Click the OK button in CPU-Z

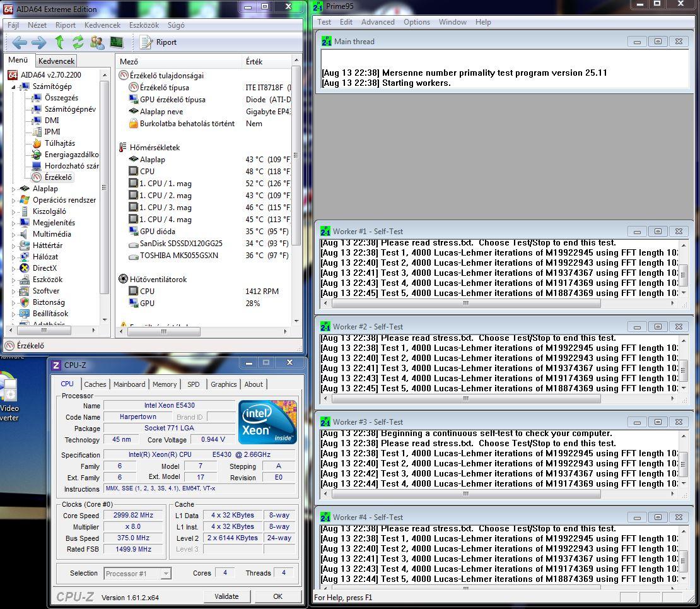[277, 596]
